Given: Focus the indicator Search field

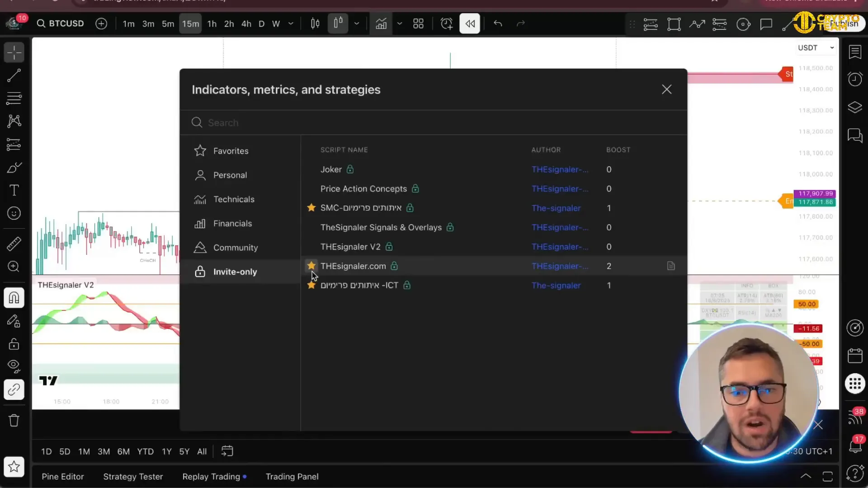Looking at the screenshot, I should coord(433,122).
